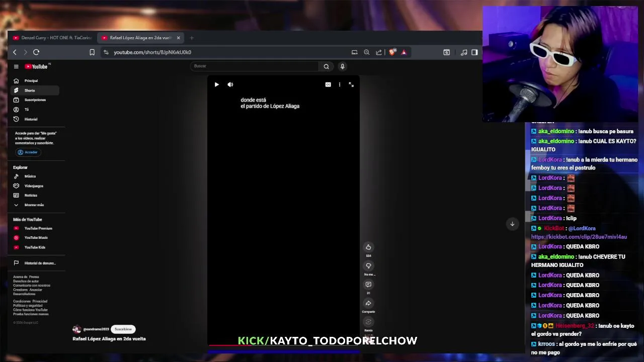Open the kickbot.com clip link in chat

pos(579,237)
